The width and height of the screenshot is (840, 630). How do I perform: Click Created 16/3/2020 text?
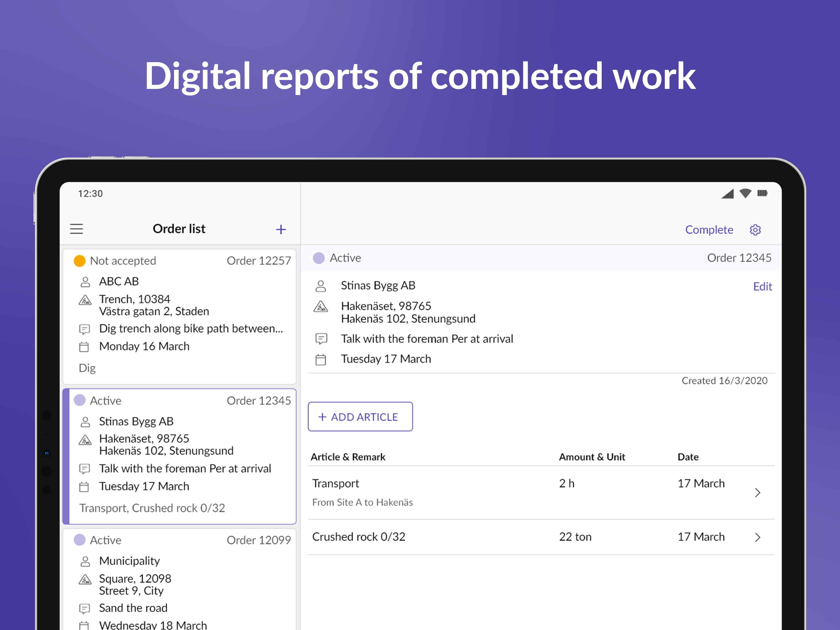[724, 380]
